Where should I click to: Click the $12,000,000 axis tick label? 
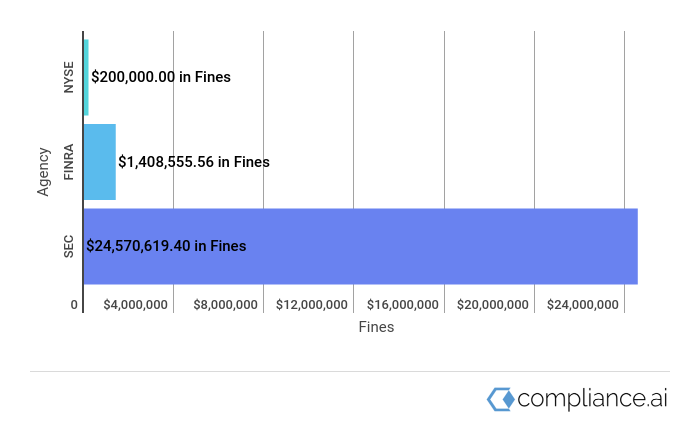(x=312, y=305)
